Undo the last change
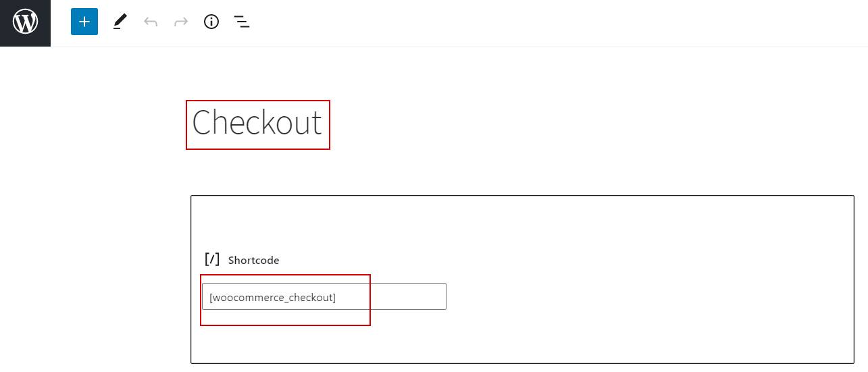Screen dimensions: 868x372 tap(151, 22)
